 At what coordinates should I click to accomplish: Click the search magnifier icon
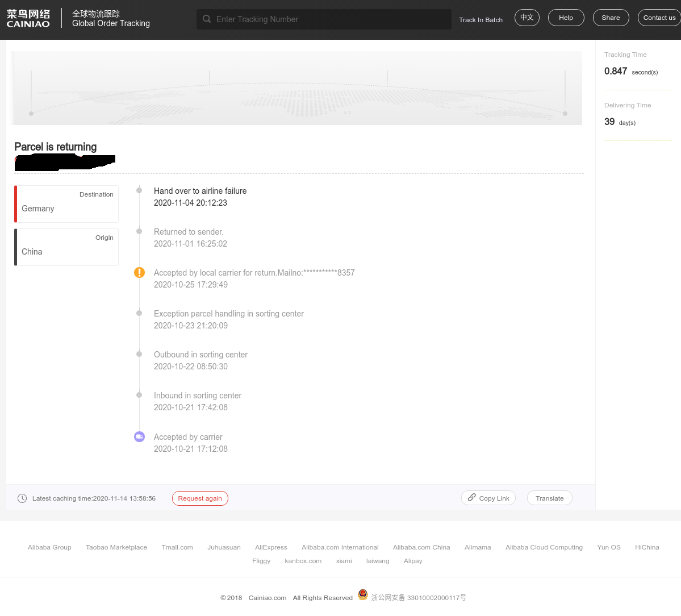tap(207, 19)
